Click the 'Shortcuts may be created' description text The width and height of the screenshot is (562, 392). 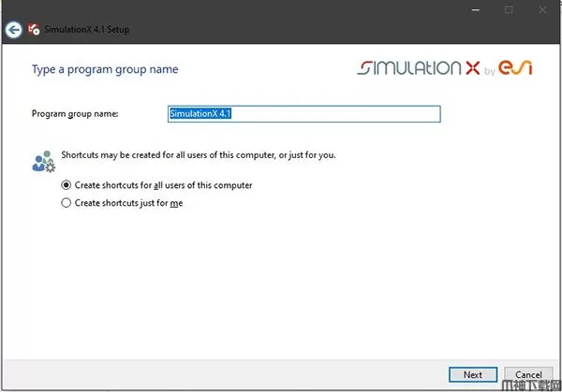tap(199, 155)
